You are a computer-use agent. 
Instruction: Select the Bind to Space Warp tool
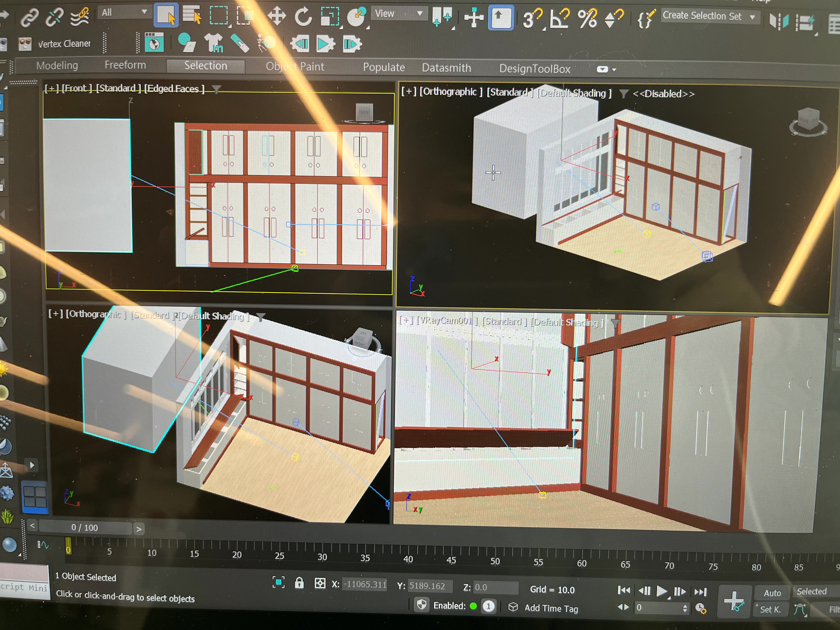pos(79,17)
